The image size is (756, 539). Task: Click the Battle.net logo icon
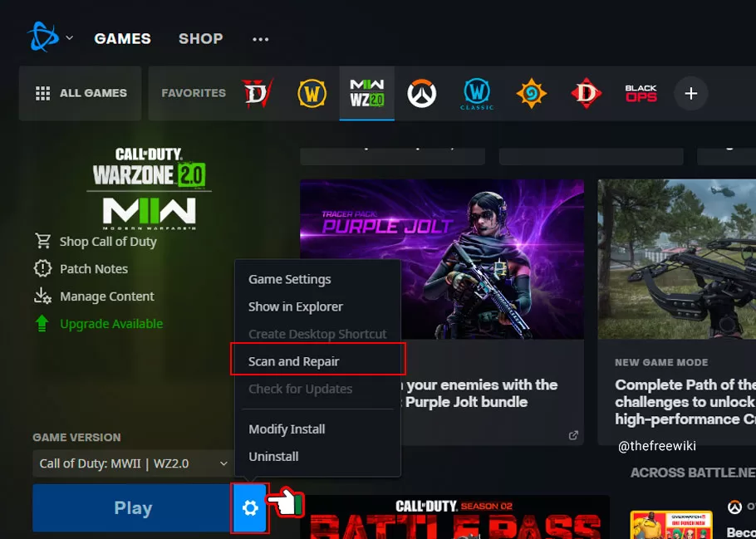tap(42, 37)
